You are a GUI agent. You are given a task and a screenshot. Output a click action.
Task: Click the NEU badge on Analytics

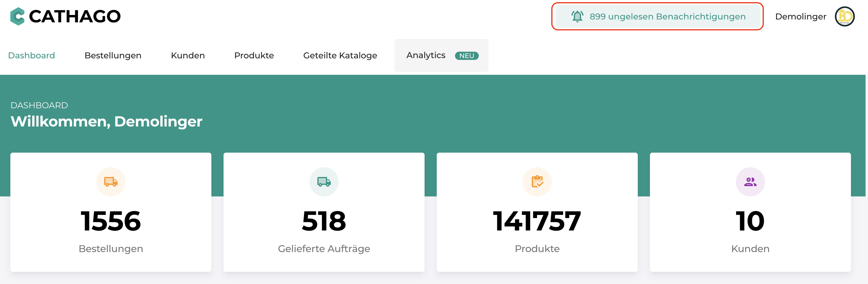pyautogui.click(x=467, y=56)
